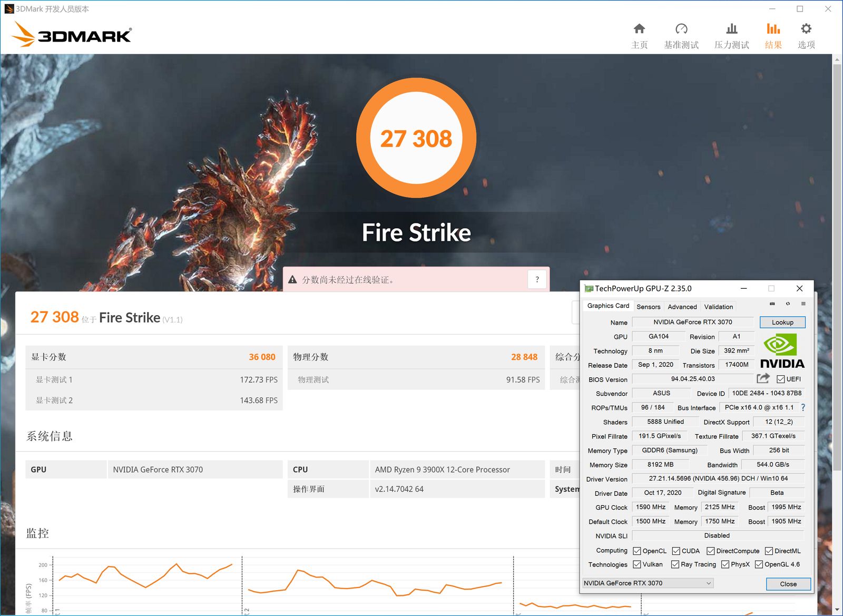Open the options (选项) gear icon
Image resolution: width=843 pixels, height=616 pixels.
click(x=806, y=29)
